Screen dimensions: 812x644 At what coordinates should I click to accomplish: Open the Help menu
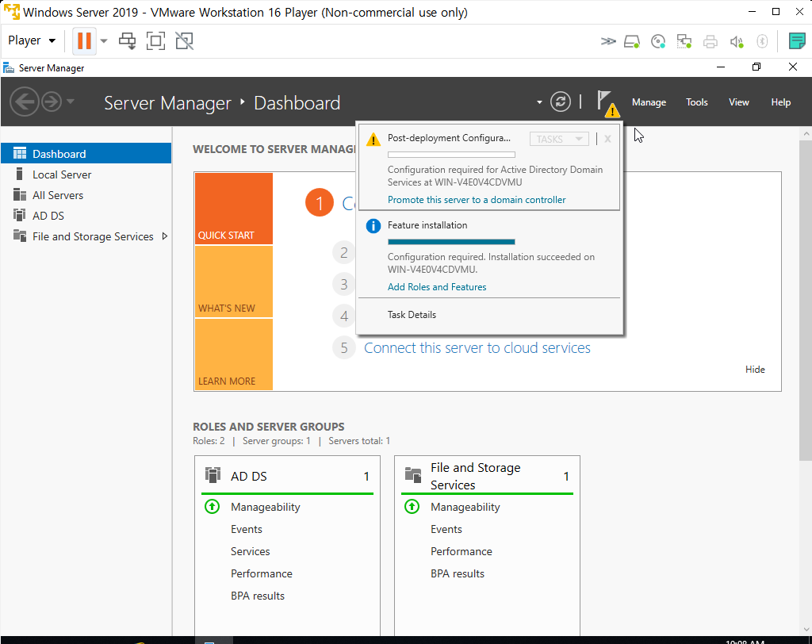tap(780, 102)
